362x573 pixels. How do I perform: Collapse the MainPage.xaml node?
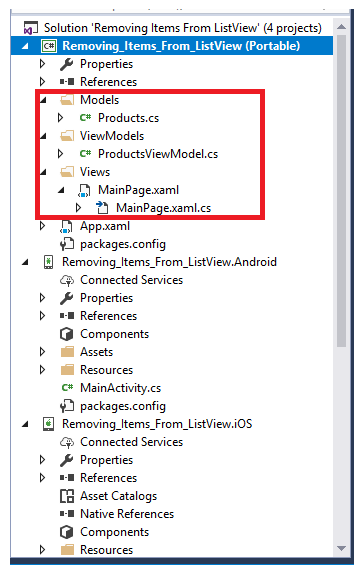pos(61,190)
